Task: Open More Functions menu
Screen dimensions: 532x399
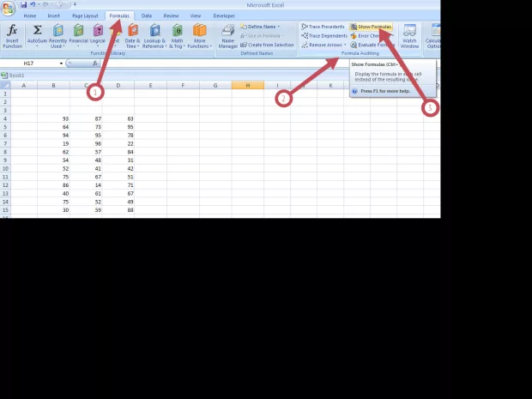Action: tap(199, 36)
